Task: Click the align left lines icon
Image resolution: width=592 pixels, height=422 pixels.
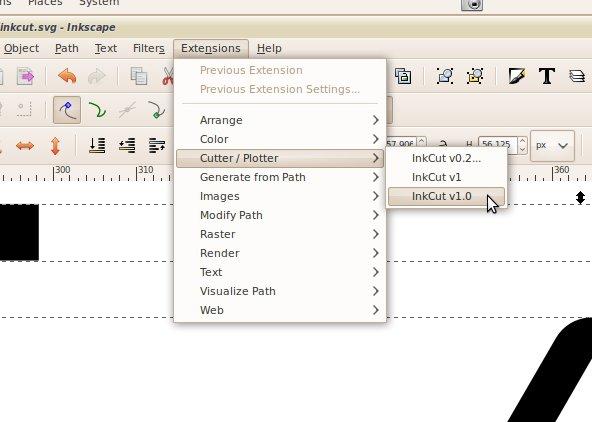Action: [157, 146]
